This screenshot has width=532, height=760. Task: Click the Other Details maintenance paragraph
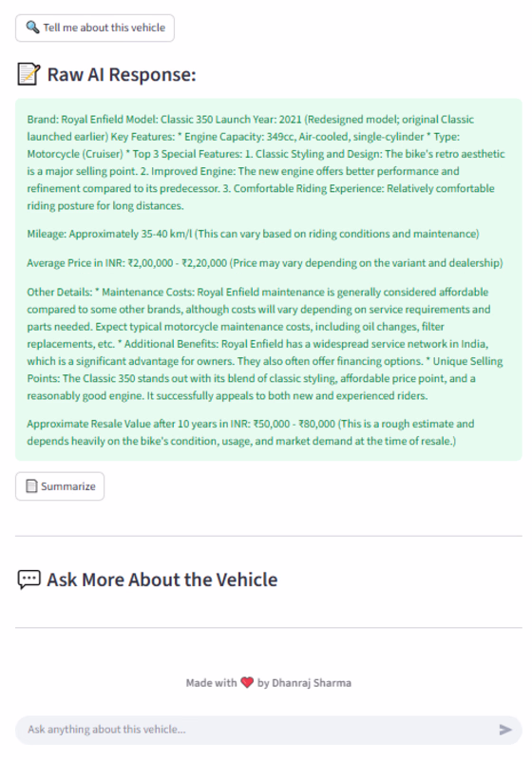265,344
